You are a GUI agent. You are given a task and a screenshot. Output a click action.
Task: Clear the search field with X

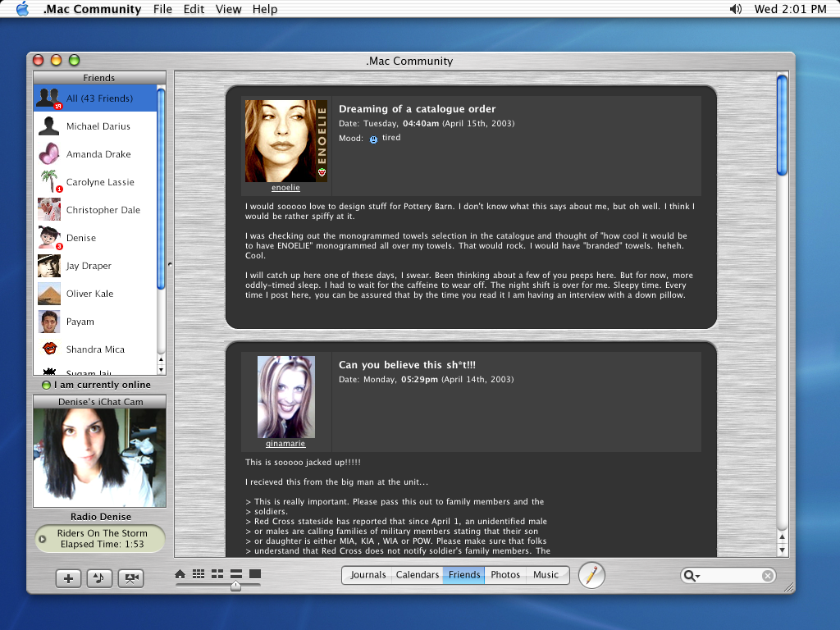tap(768, 575)
